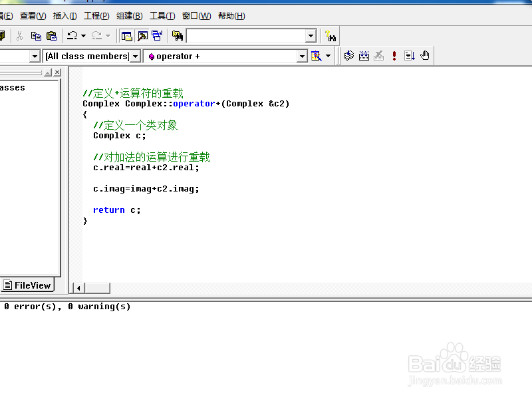Expand the Find combo box arrow
Image resolution: width=532 pixels, height=399 pixels.
click(311, 36)
